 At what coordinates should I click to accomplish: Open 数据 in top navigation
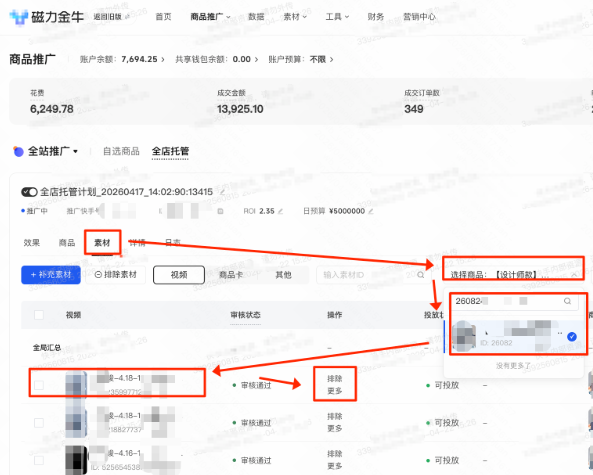256,17
